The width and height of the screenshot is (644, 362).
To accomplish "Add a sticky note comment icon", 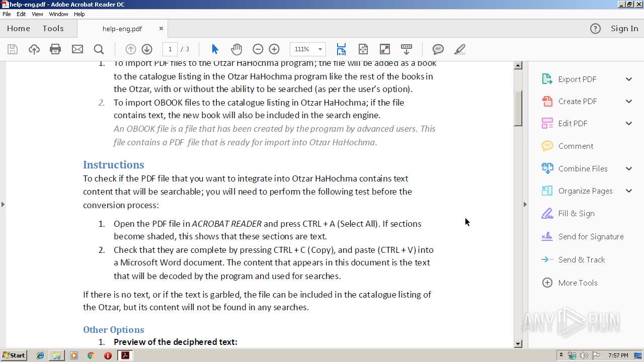I will coord(438,49).
